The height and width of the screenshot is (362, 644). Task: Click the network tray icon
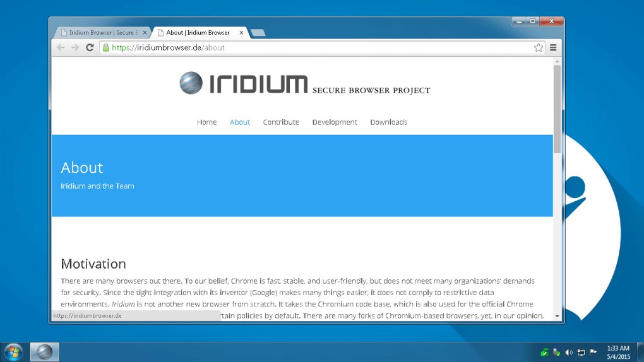(581, 353)
